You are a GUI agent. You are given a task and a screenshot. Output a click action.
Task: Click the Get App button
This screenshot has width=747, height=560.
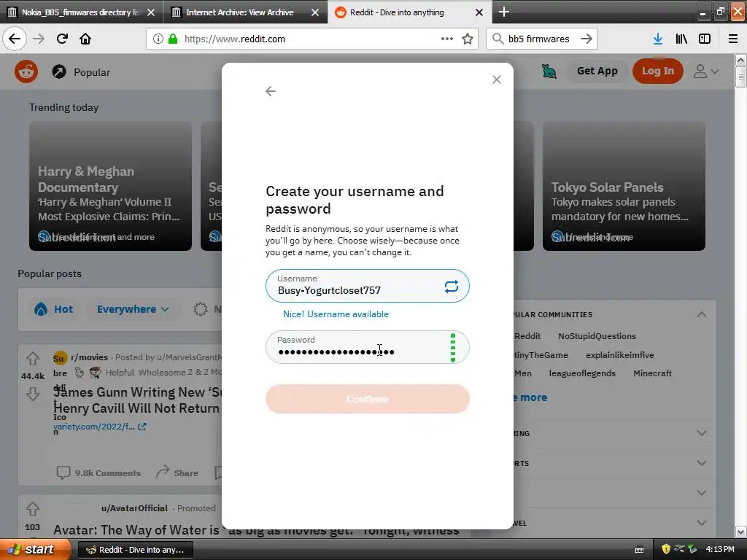coord(597,71)
